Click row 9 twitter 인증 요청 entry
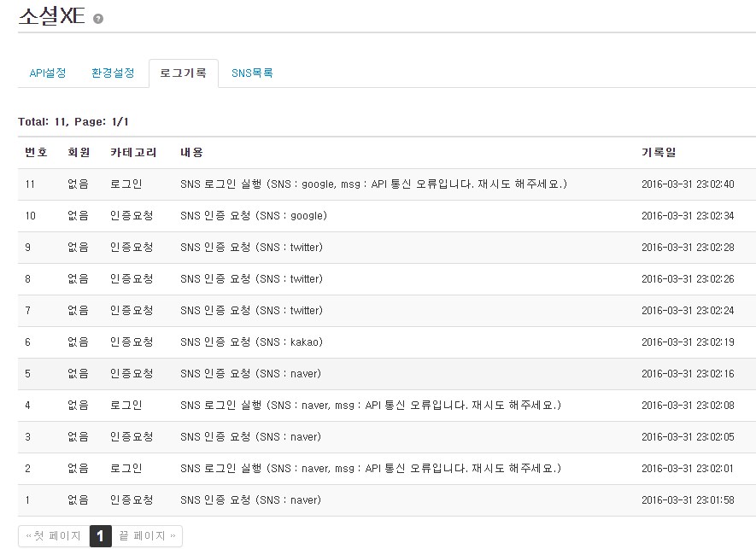This screenshot has height=549, width=756. [251, 248]
